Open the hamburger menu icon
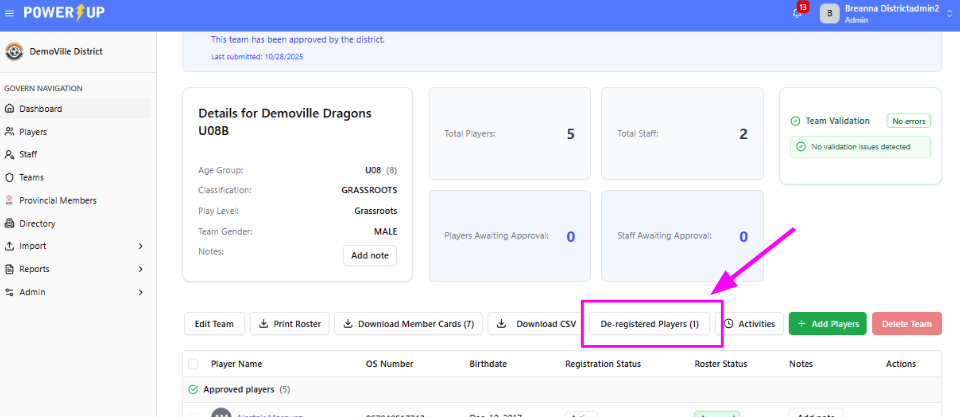The width and height of the screenshot is (960, 417). 9,13
